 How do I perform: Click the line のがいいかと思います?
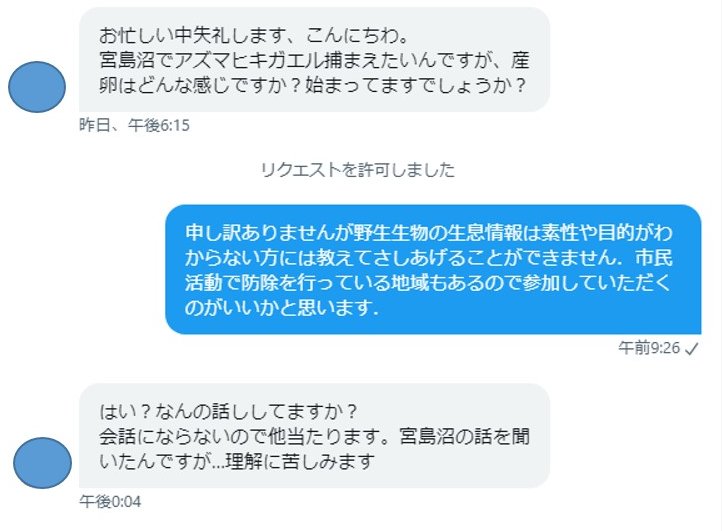pyautogui.click(x=281, y=308)
